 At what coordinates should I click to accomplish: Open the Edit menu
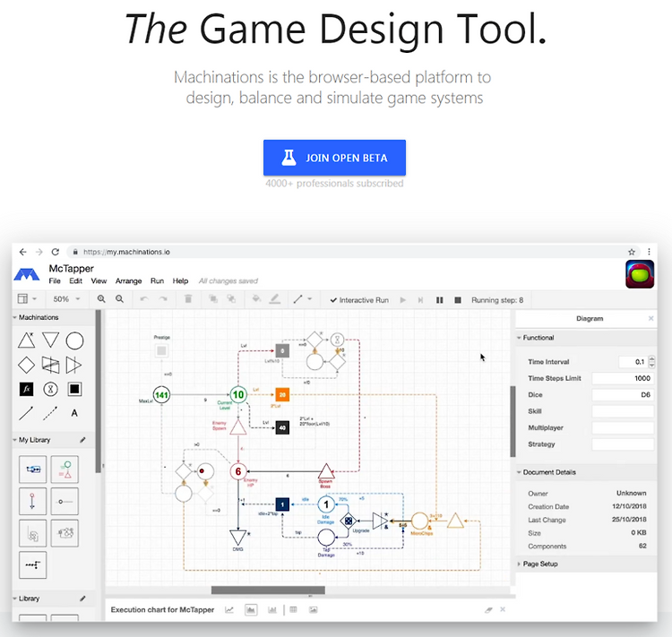pyautogui.click(x=75, y=281)
